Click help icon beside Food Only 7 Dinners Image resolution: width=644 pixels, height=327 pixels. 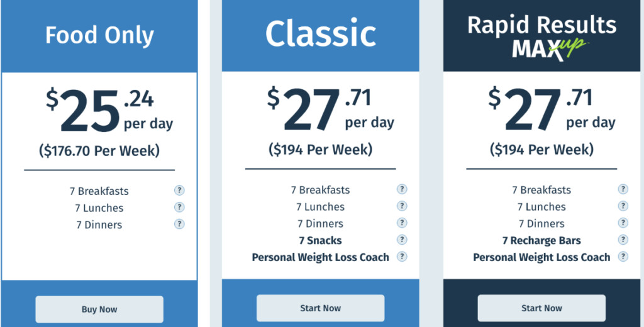[179, 224]
